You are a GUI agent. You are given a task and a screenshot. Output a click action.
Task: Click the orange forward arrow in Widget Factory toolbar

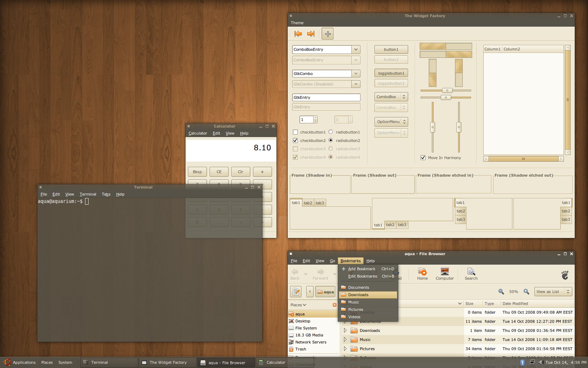(x=311, y=34)
